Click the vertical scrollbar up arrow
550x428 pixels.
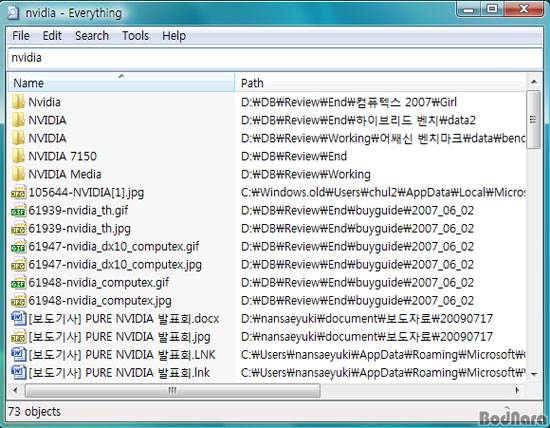pos(534,82)
